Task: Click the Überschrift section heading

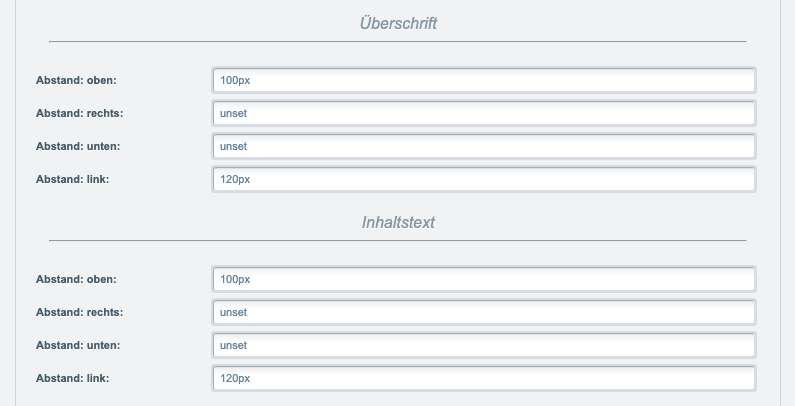Action: tap(398, 23)
